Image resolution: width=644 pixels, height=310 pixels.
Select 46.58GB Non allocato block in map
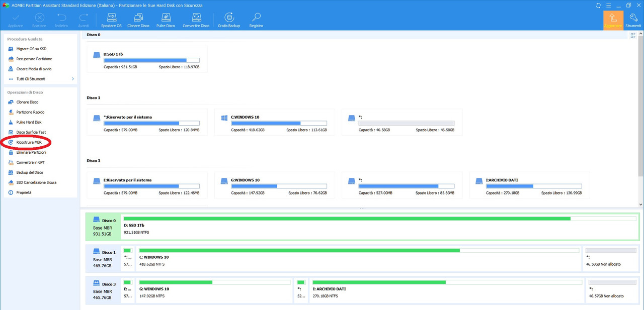[x=611, y=258]
